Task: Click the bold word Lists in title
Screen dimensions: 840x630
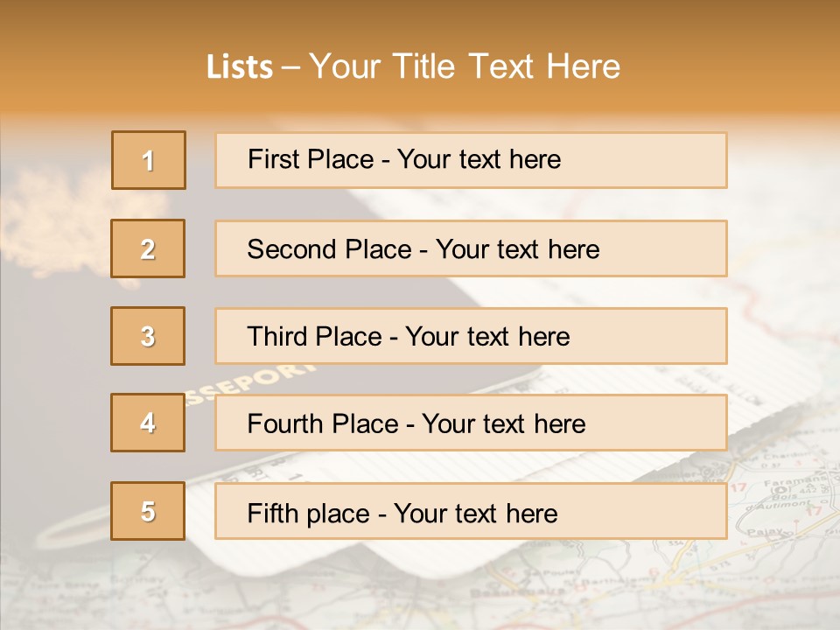Action: (239, 67)
